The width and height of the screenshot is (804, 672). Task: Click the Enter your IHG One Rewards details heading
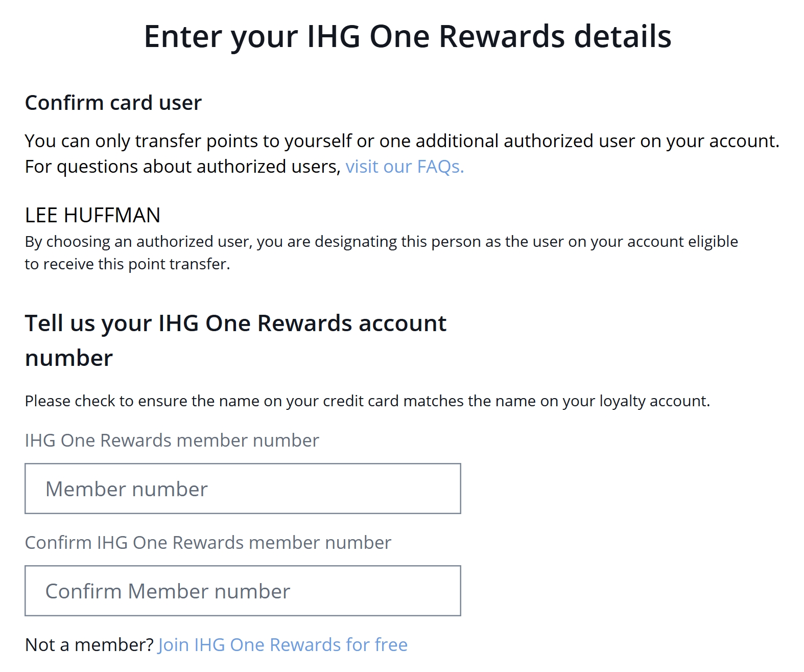click(x=409, y=35)
